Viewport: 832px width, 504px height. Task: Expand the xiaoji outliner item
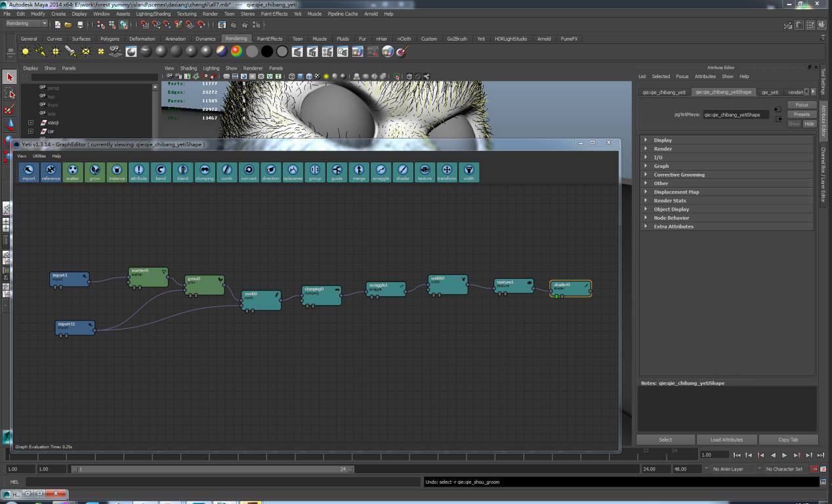(30, 123)
